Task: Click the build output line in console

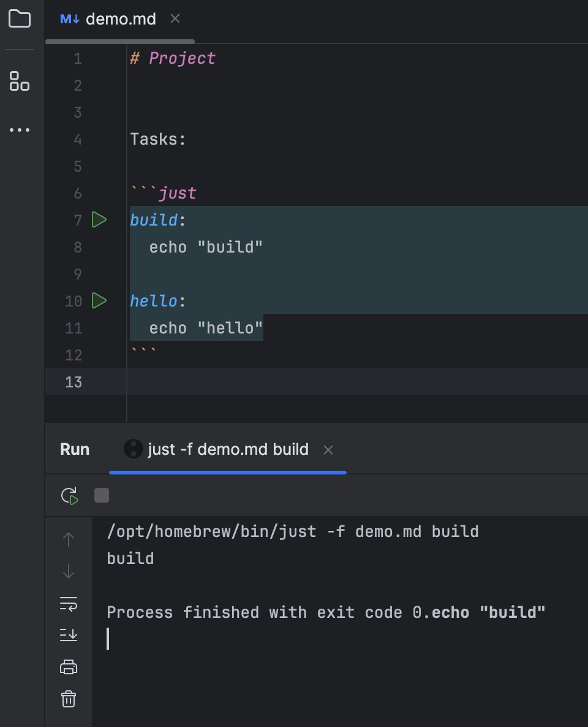Action: (x=130, y=558)
